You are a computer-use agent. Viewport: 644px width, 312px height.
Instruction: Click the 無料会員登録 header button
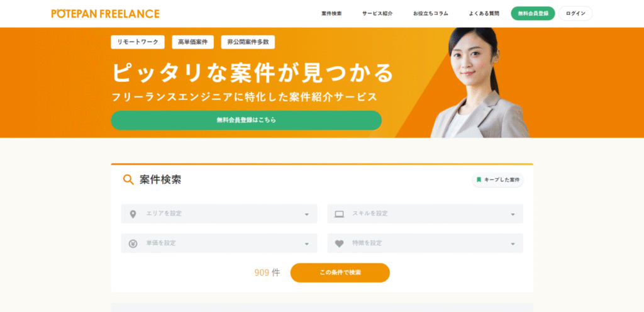coord(533,14)
